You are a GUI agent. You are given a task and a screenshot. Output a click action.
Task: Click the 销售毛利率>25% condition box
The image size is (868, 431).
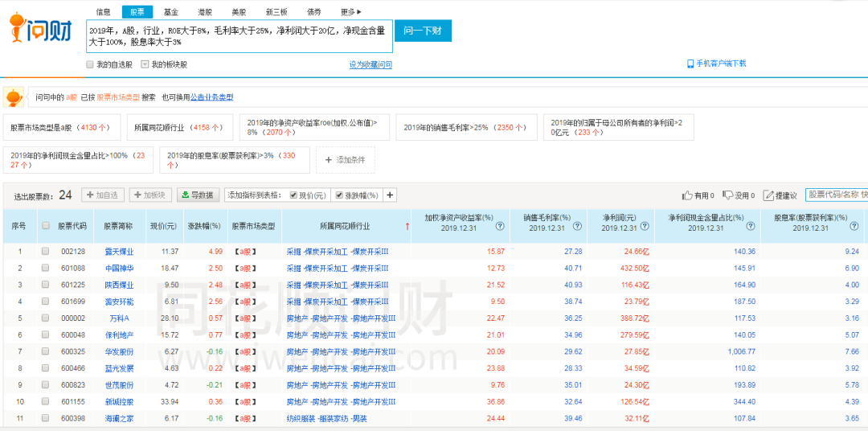click(467, 127)
